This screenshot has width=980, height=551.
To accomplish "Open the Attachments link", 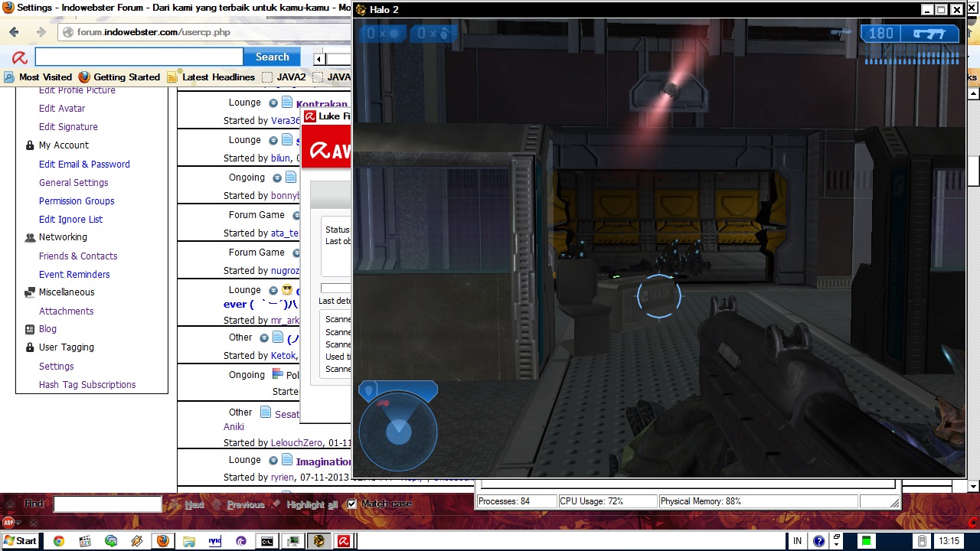I will tap(66, 311).
